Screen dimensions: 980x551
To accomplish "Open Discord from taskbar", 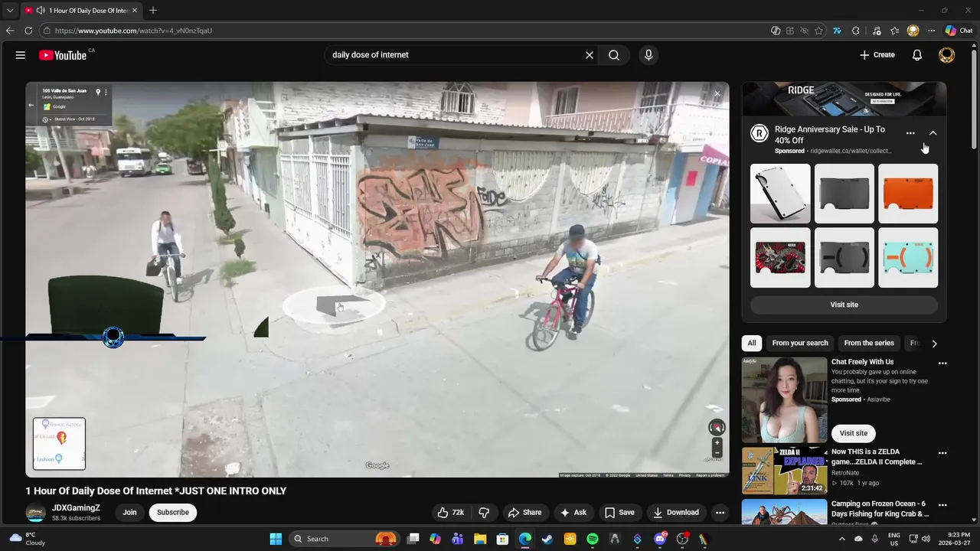I will tap(660, 539).
